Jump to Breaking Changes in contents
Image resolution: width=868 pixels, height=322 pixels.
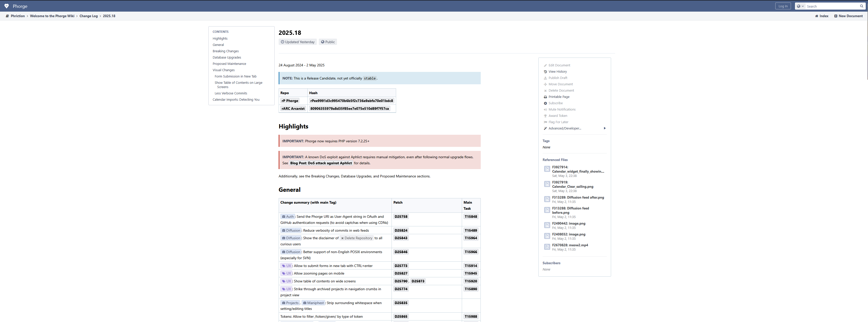click(x=225, y=51)
